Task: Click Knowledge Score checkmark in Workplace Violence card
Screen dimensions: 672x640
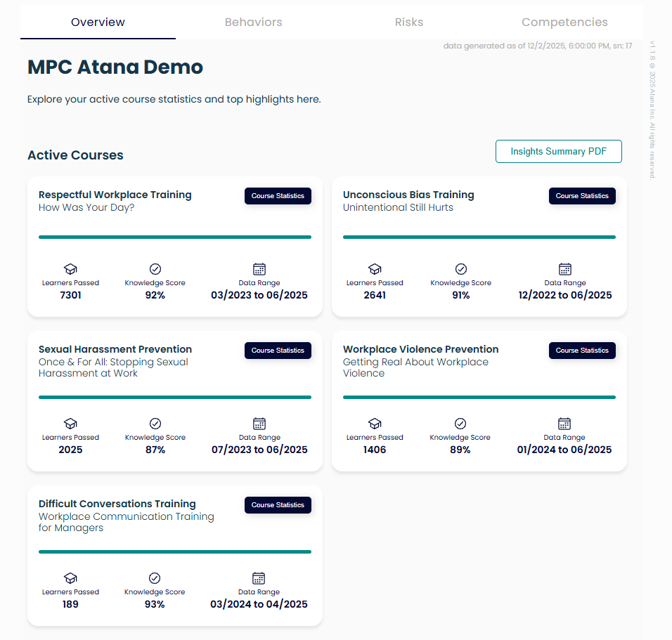Action: pos(460,424)
